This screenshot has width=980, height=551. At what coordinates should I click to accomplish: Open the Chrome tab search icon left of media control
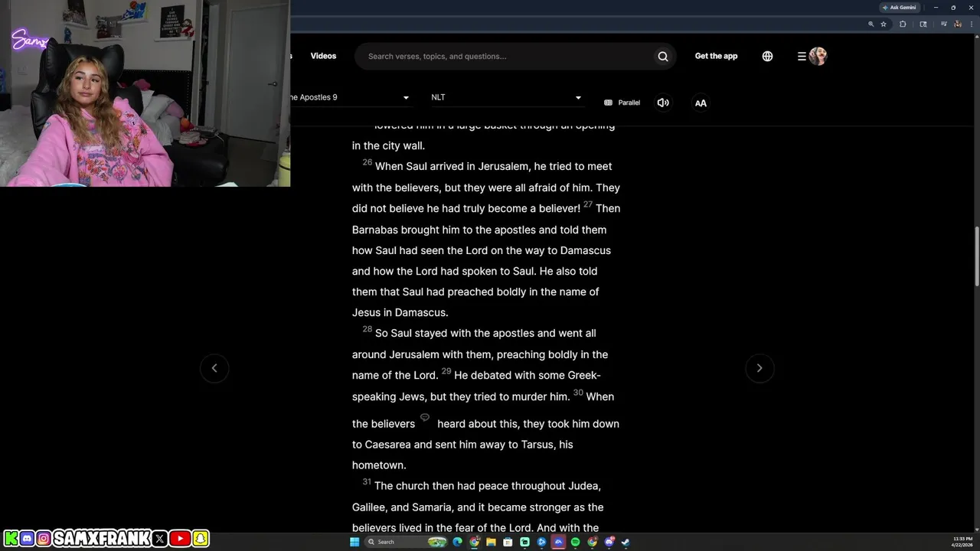[x=923, y=24]
